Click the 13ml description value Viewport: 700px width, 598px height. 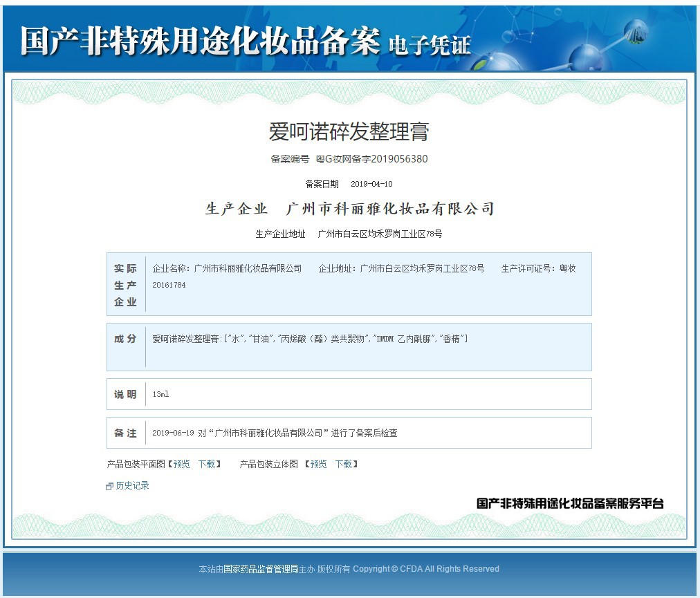160,394
